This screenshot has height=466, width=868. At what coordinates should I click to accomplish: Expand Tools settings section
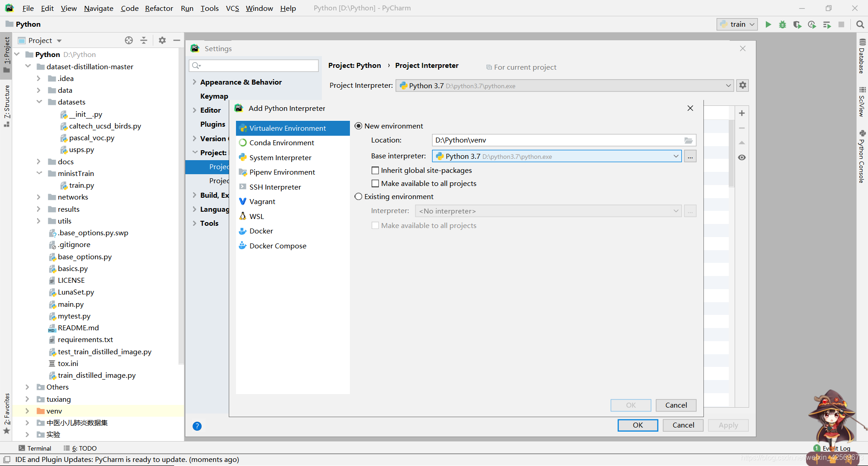coord(194,223)
